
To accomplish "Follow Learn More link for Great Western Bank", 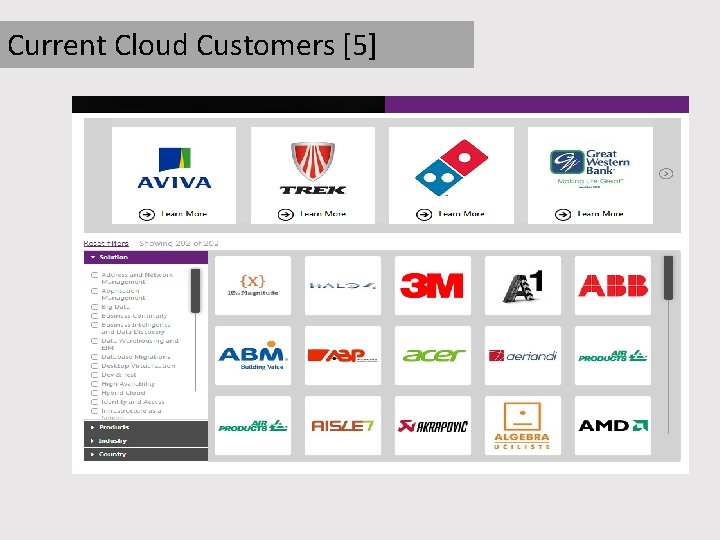I will pos(600,214).
